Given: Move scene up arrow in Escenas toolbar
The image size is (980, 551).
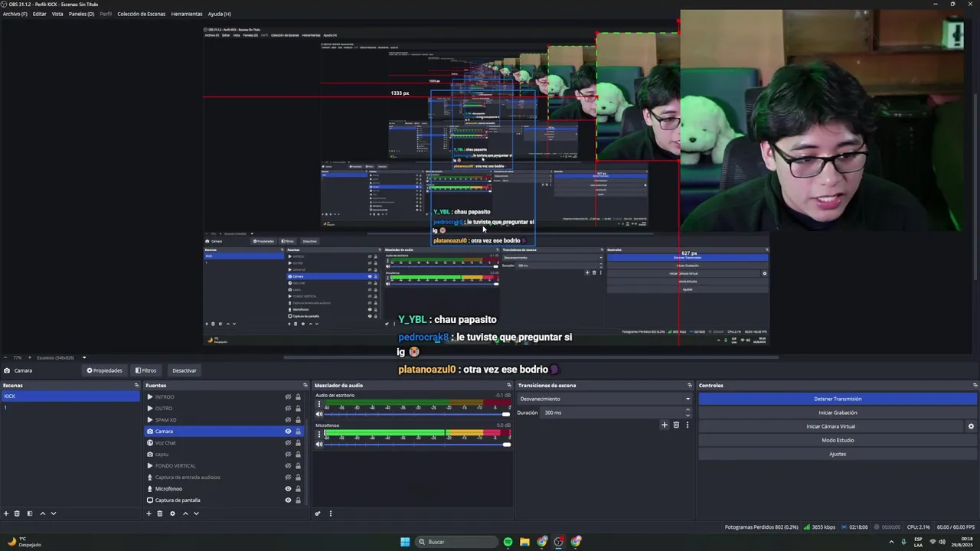Looking at the screenshot, I should 42,514.
